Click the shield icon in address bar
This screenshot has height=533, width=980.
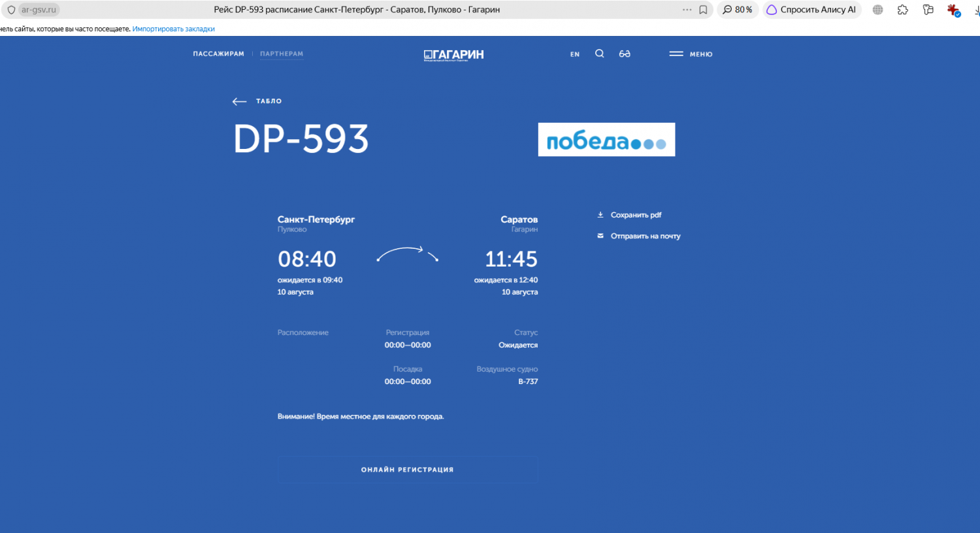coord(11,10)
